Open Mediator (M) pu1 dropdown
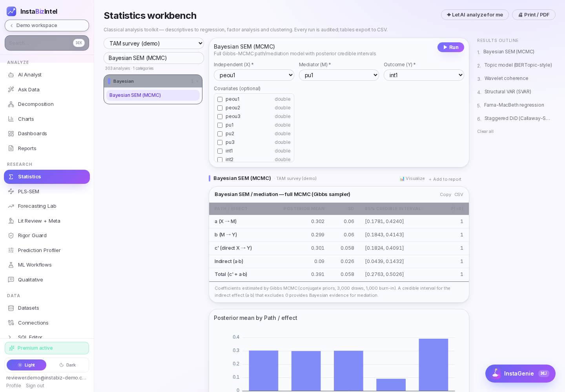This screenshot has width=565, height=392. pyautogui.click(x=339, y=75)
